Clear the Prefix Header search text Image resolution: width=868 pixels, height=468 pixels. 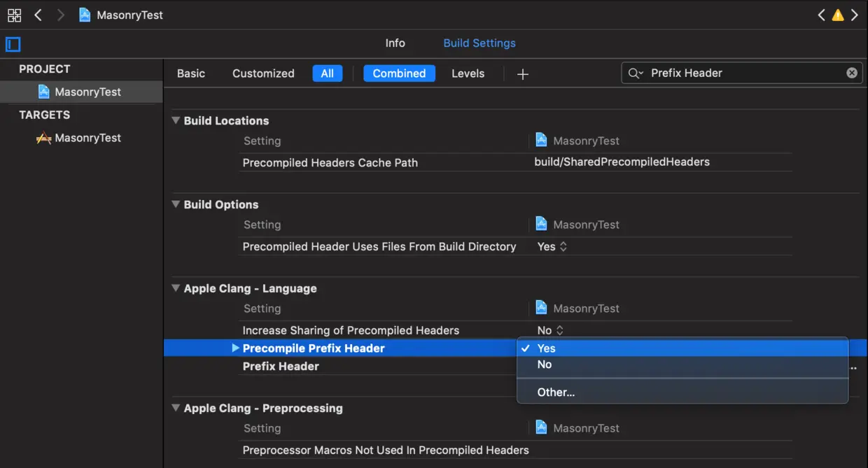(852, 73)
